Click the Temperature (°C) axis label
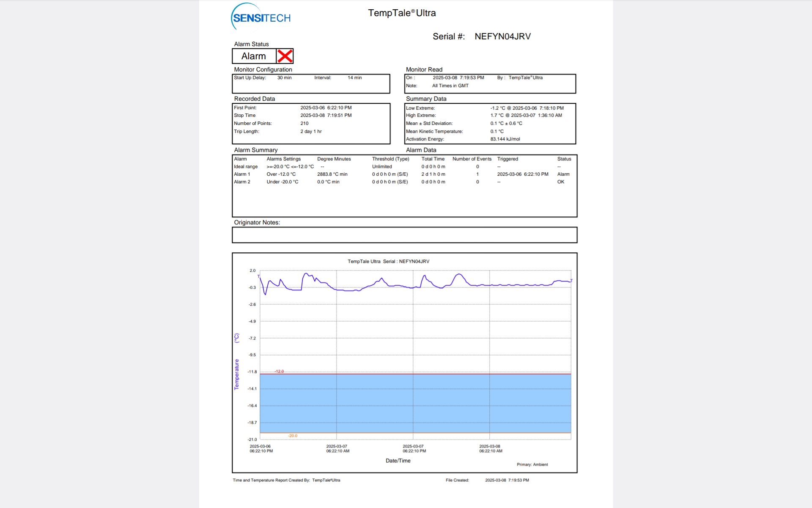The width and height of the screenshot is (812, 508). point(236,362)
